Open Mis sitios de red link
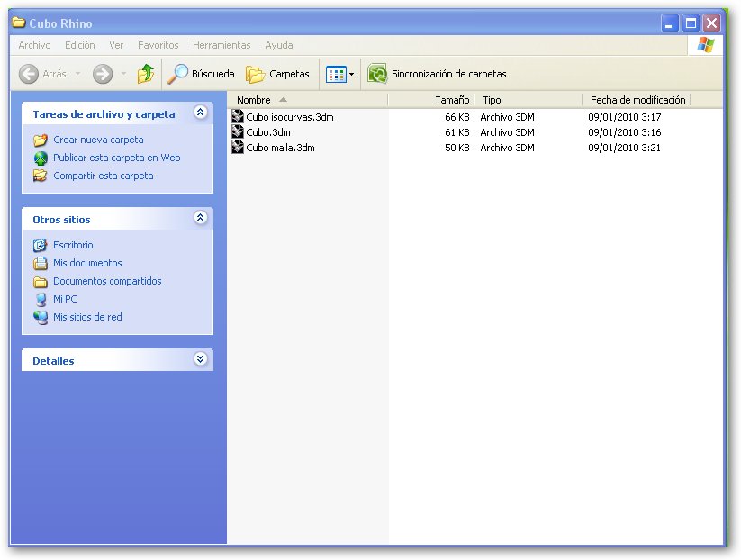Viewport: 741px width, 560px height. [87, 317]
